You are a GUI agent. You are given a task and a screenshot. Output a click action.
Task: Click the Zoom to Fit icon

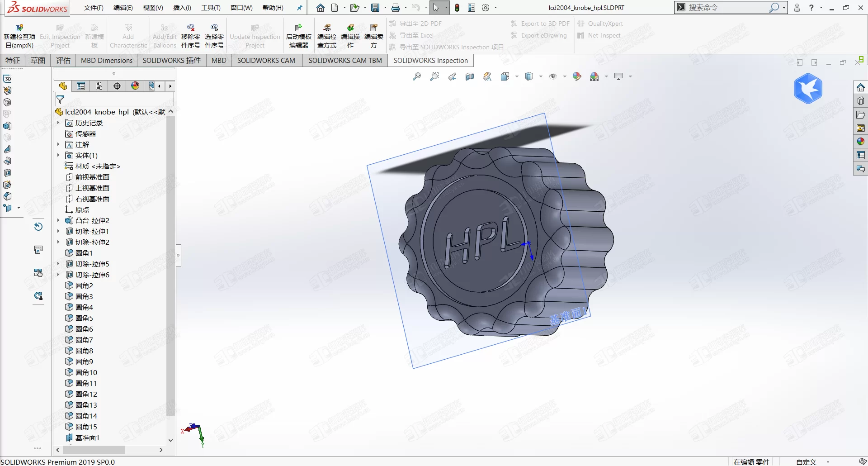(417, 76)
